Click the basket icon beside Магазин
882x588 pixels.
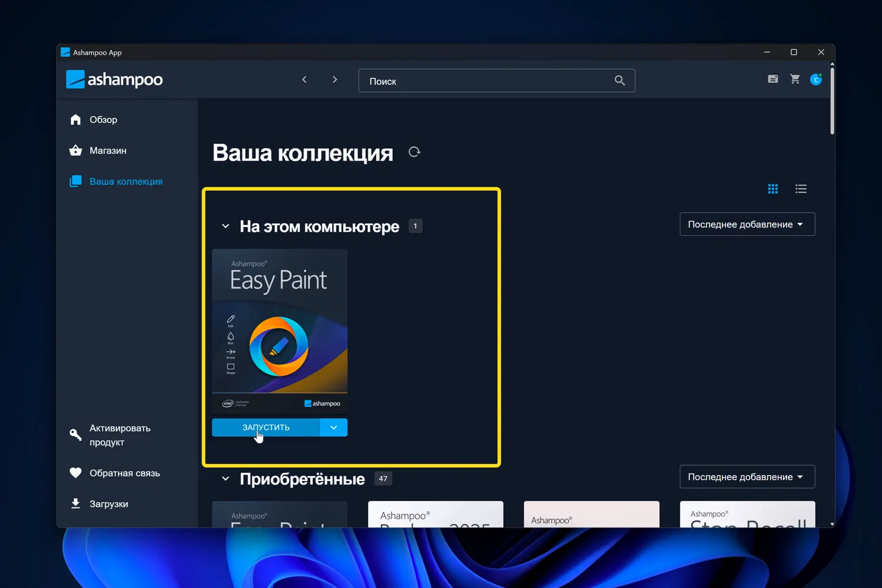(x=76, y=151)
